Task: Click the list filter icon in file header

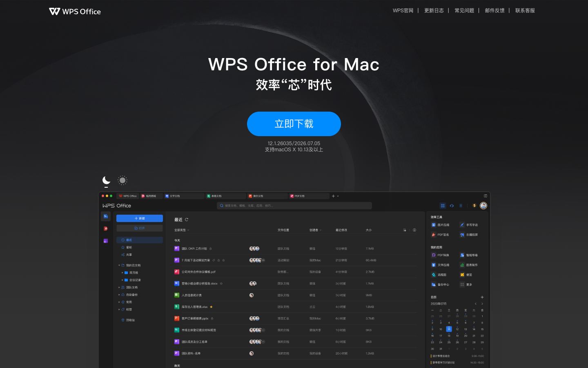Action: point(405,230)
